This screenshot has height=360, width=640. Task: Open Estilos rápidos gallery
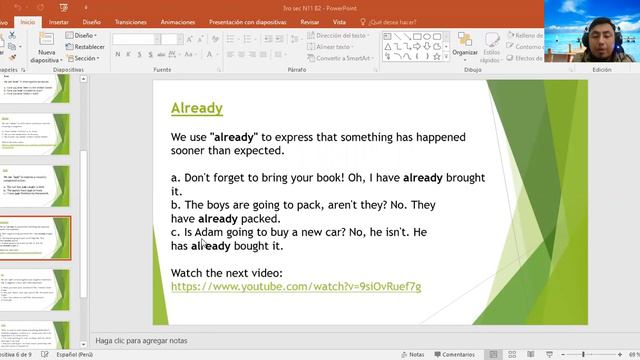point(491,47)
